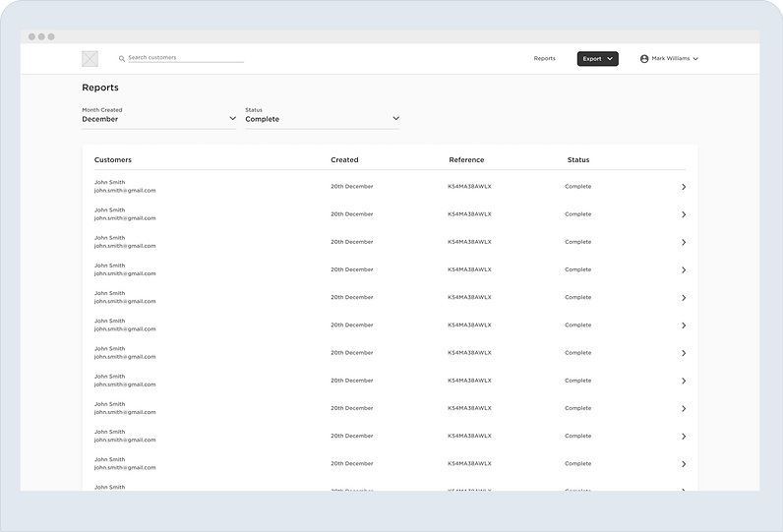Viewport: 783px width, 532px height.
Task: Click Complete status in fifth row
Action: click(578, 297)
